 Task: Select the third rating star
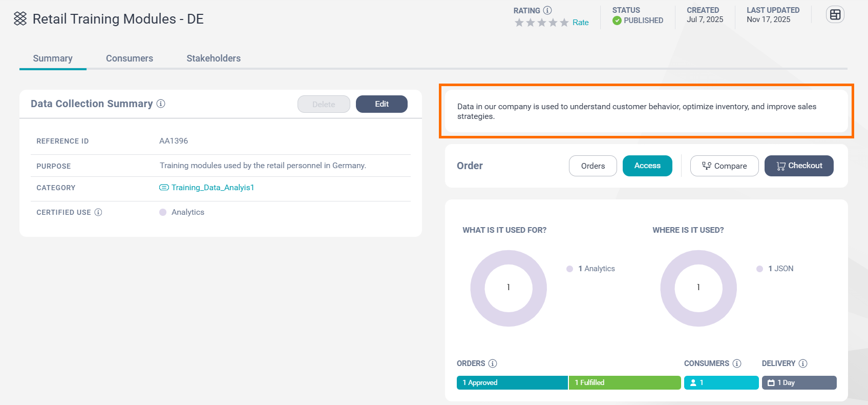point(542,23)
